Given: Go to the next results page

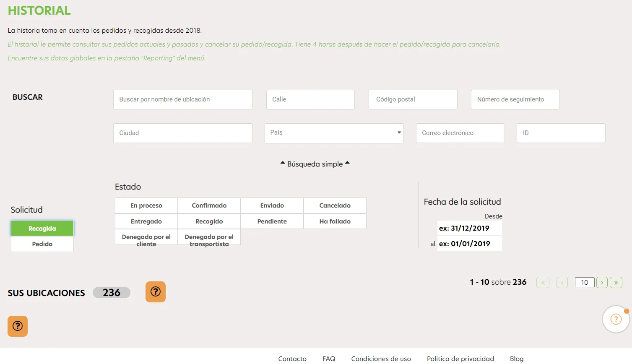Looking at the screenshot, I should 602,283.
